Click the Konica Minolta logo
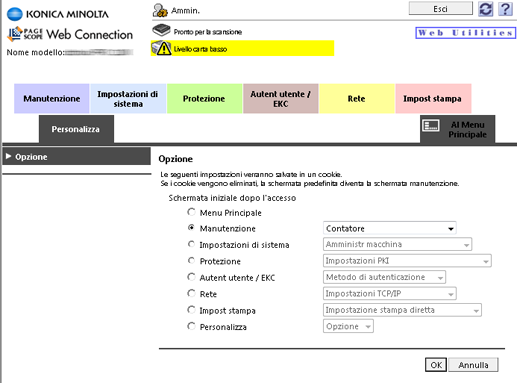The image size is (517, 383). pyautogui.click(x=58, y=14)
